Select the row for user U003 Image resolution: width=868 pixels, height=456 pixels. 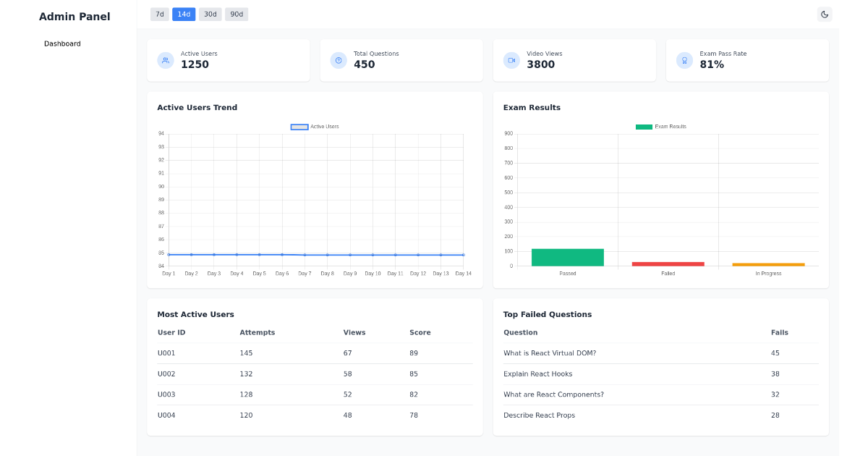click(165, 394)
